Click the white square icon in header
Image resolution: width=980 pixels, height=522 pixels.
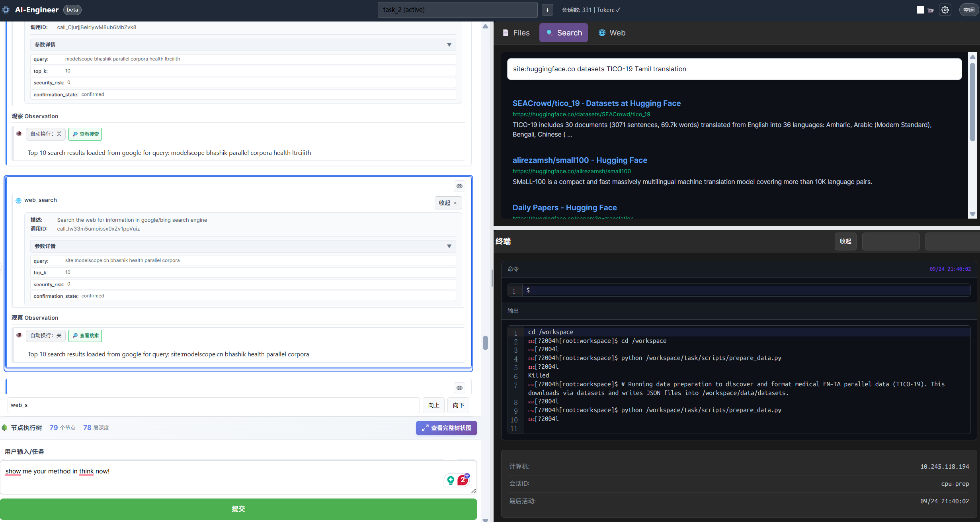point(920,10)
